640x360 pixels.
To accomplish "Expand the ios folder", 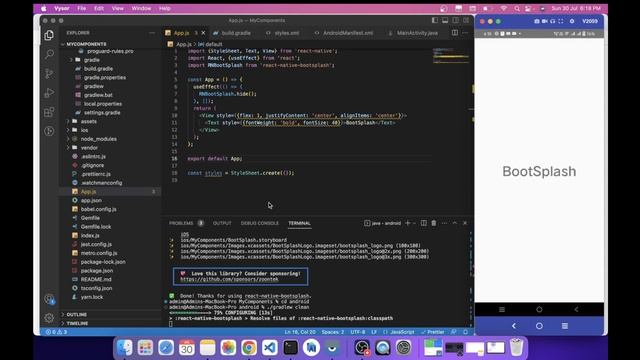I will (x=84, y=130).
